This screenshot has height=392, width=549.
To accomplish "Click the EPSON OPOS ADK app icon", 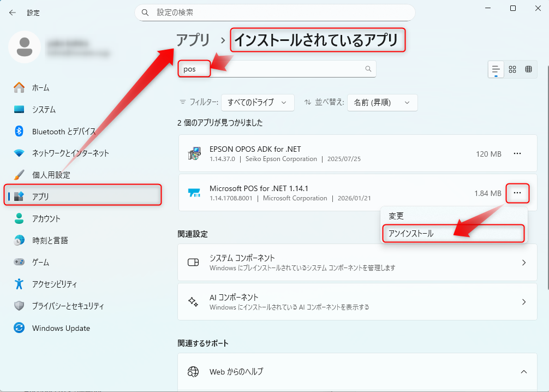I will pos(194,154).
